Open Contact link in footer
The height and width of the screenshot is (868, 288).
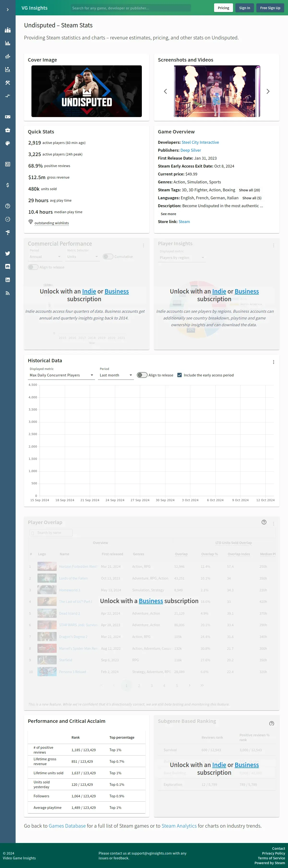(x=278, y=849)
